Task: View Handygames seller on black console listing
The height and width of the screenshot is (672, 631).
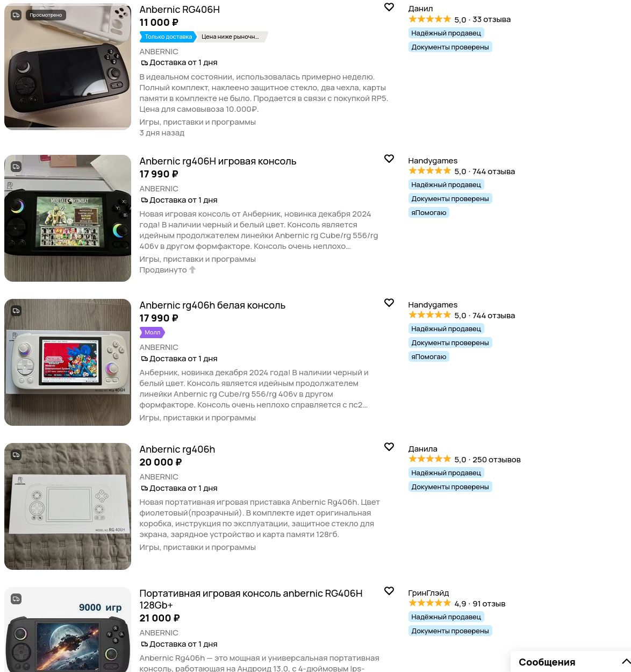Action: [433, 161]
